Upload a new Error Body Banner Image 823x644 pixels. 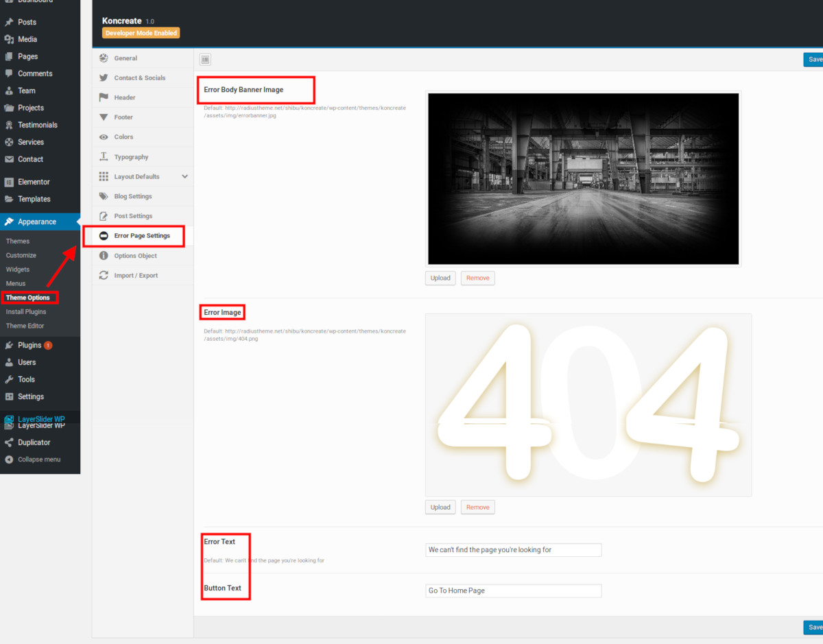pyautogui.click(x=440, y=278)
